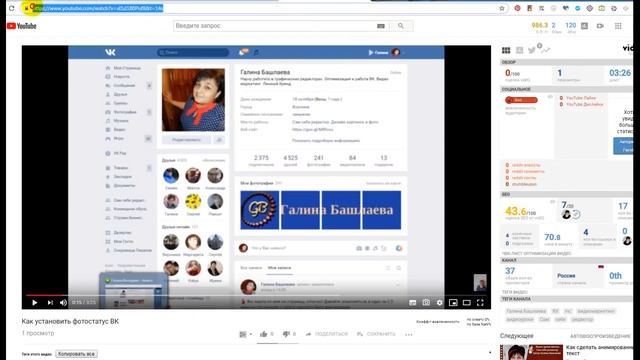The height and width of the screenshot is (360, 640).
Task: Open the vidIQ stats square icon in the header
Action: point(584,26)
